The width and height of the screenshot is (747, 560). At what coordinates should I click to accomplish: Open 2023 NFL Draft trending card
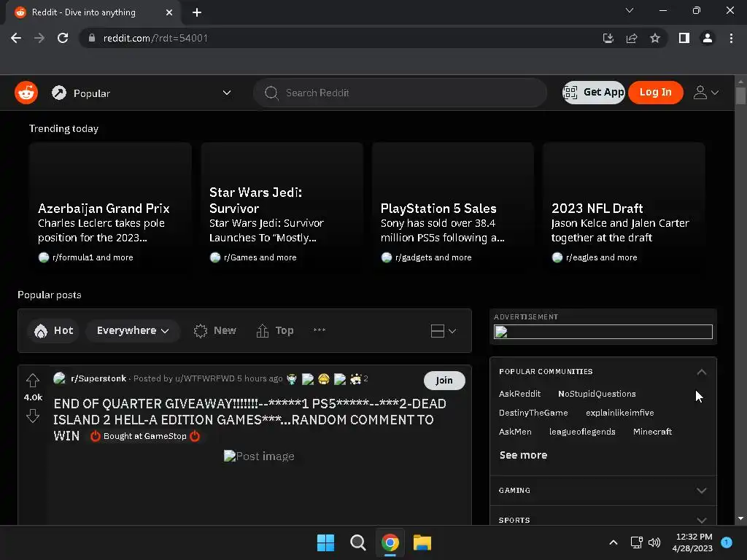tap(624, 208)
